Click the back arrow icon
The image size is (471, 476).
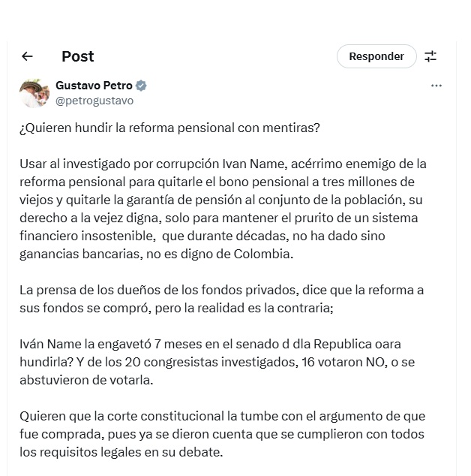28,56
